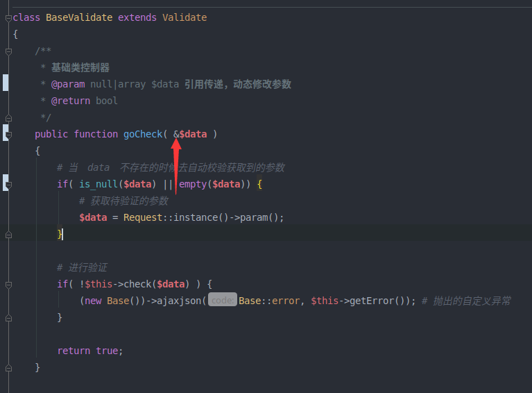Click $data on the Request assignment line
The image size is (532, 393).
click(93, 217)
